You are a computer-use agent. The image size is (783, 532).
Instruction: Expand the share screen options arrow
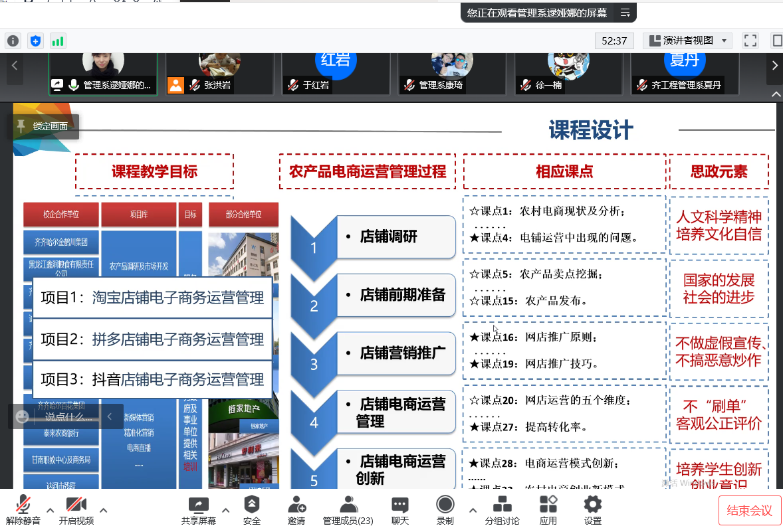(x=225, y=510)
